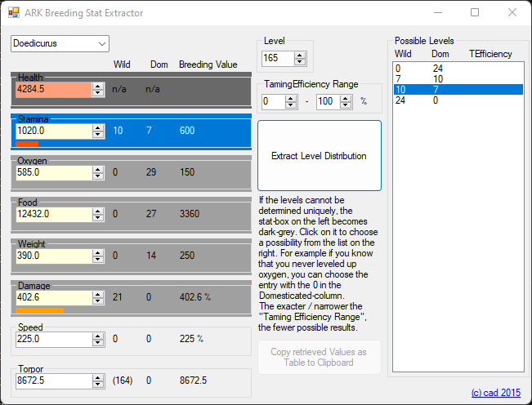Decrease Damage value with down arrow
The height and width of the screenshot is (405, 532).
coord(98,301)
